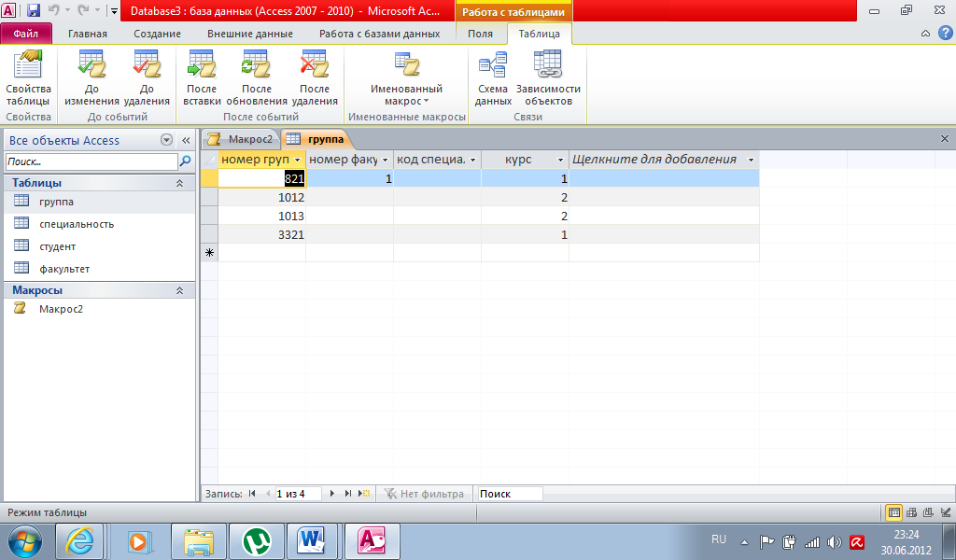The image size is (956, 560).
Task: Open the Именованный макрос dropdown button
Action: [407, 78]
